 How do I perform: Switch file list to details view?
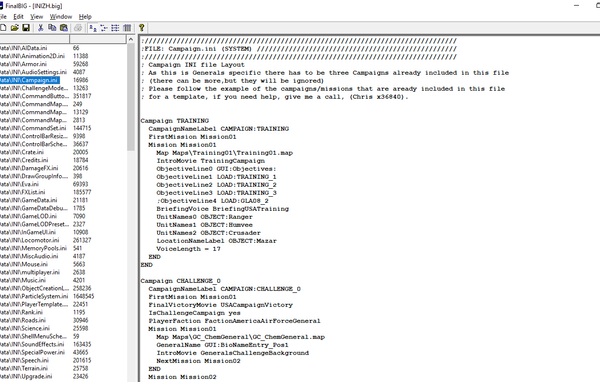coord(127,28)
